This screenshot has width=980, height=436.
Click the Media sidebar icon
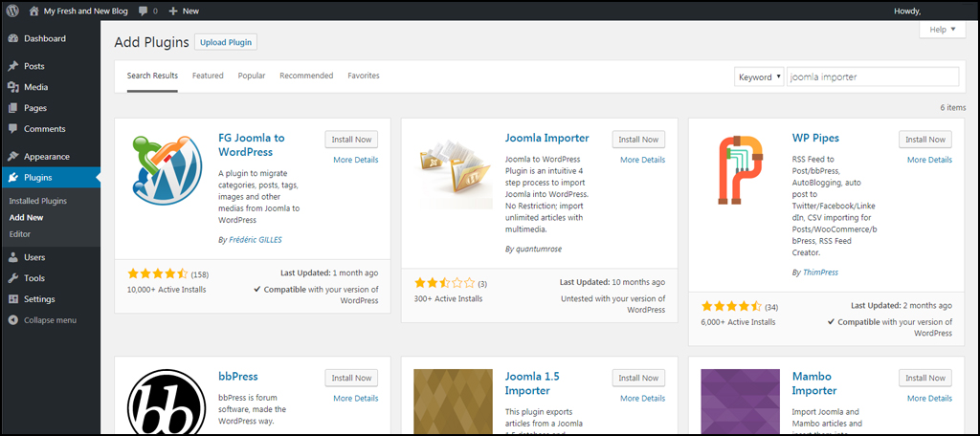(13, 87)
